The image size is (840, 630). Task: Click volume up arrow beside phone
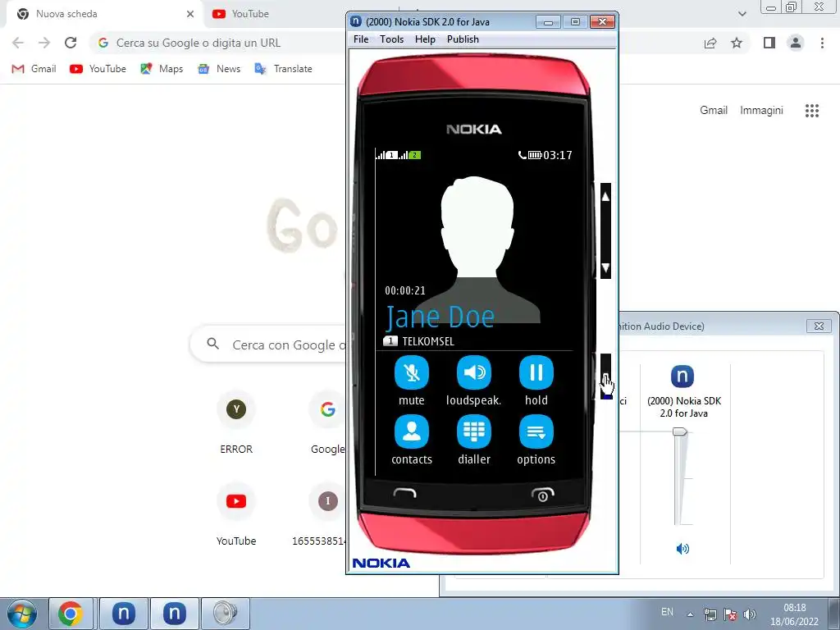605,197
